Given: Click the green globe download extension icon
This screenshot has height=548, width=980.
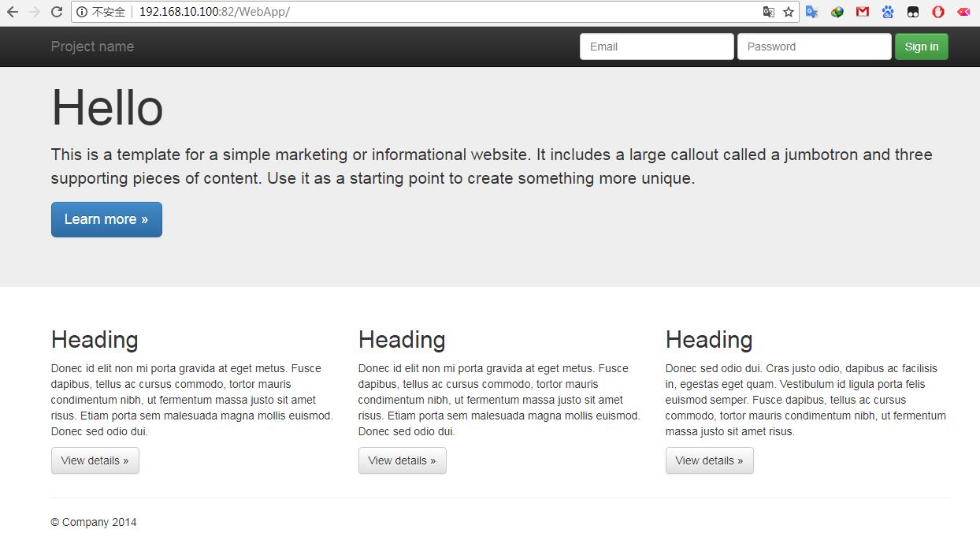Looking at the screenshot, I should pos(837,12).
